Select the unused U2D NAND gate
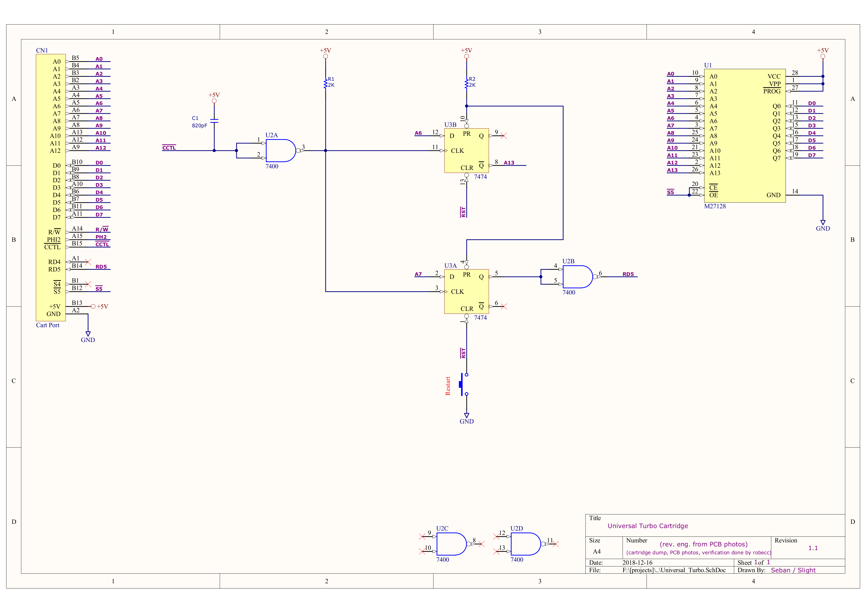Image resolution: width=868 pixels, height=614 pixels. point(525,544)
